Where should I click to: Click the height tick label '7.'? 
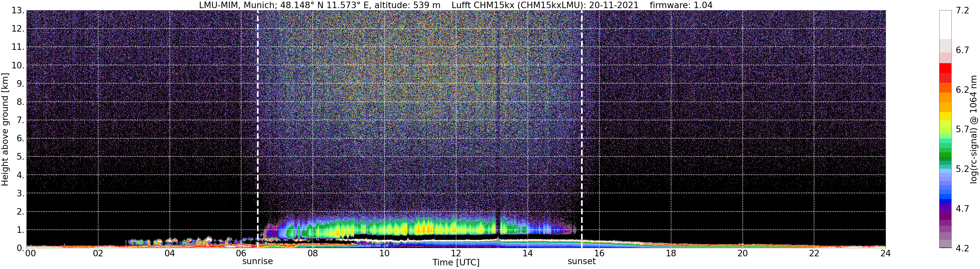pyautogui.click(x=21, y=120)
